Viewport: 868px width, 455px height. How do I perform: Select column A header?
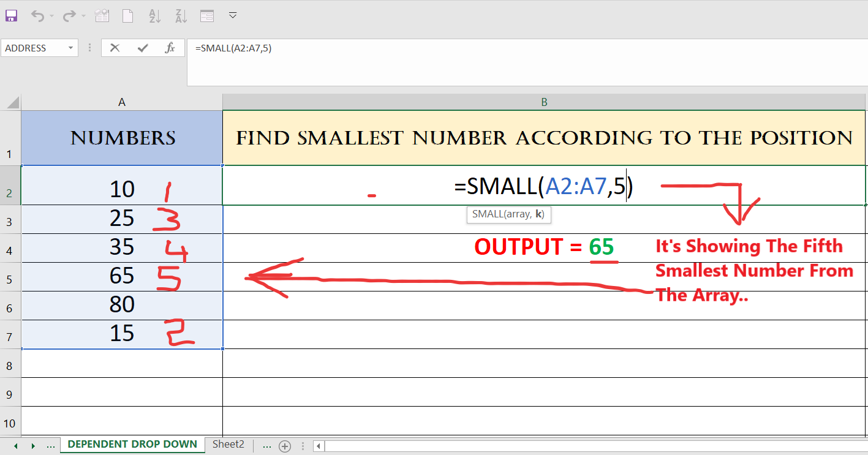coord(122,102)
